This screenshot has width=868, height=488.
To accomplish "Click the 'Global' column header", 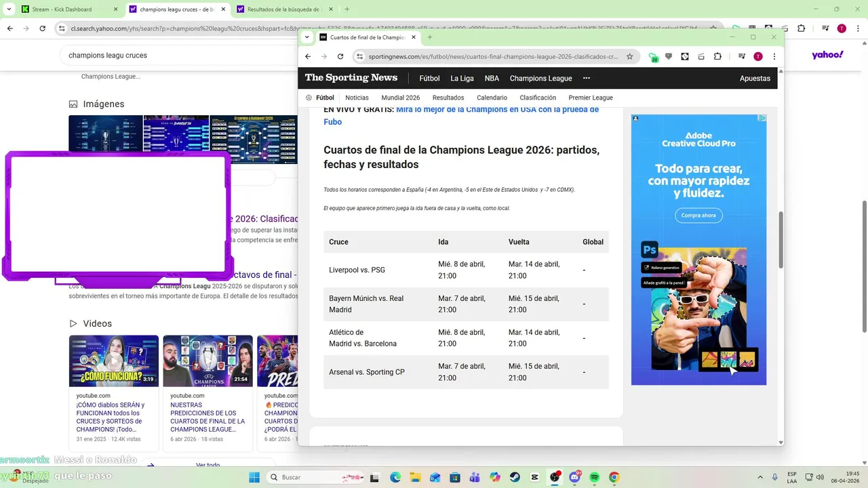I will [x=593, y=242].
